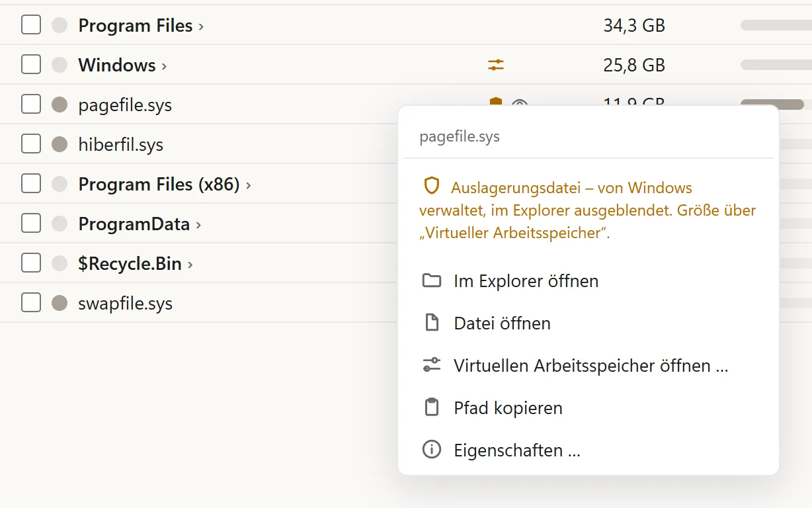Viewport: 812px width, 508px height.
Task: Select the pagefile.sys row checkbox
Action: [31, 105]
